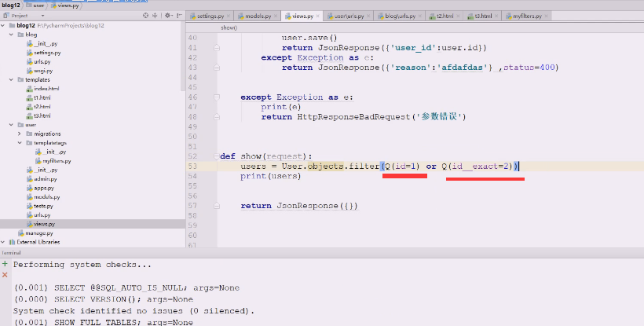Close the user\urls.py editor tab
644x326 pixels.
click(x=368, y=16)
